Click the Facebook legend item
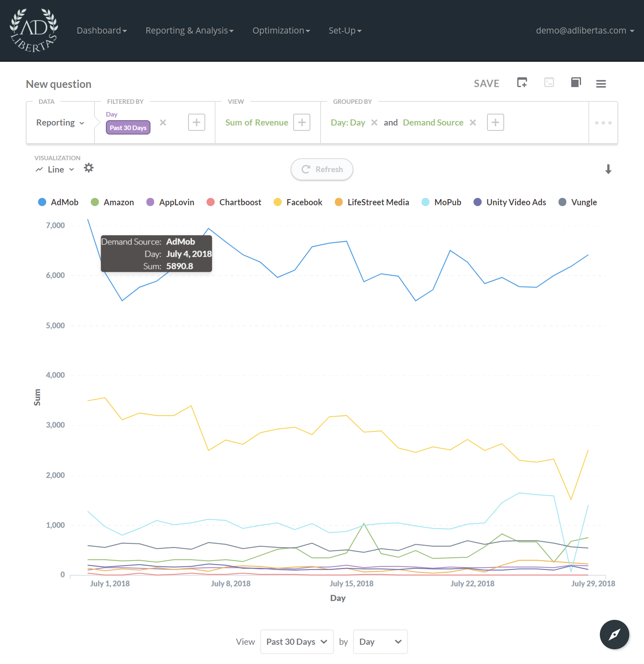Viewport: 644px width, 664px height. coord(298,202)
